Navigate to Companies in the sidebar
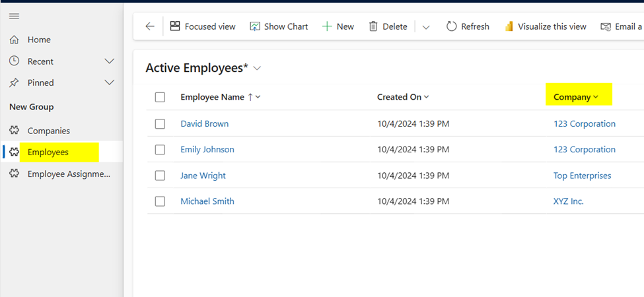The height and width of the screenshot is (297, 644). click(48, 131)
